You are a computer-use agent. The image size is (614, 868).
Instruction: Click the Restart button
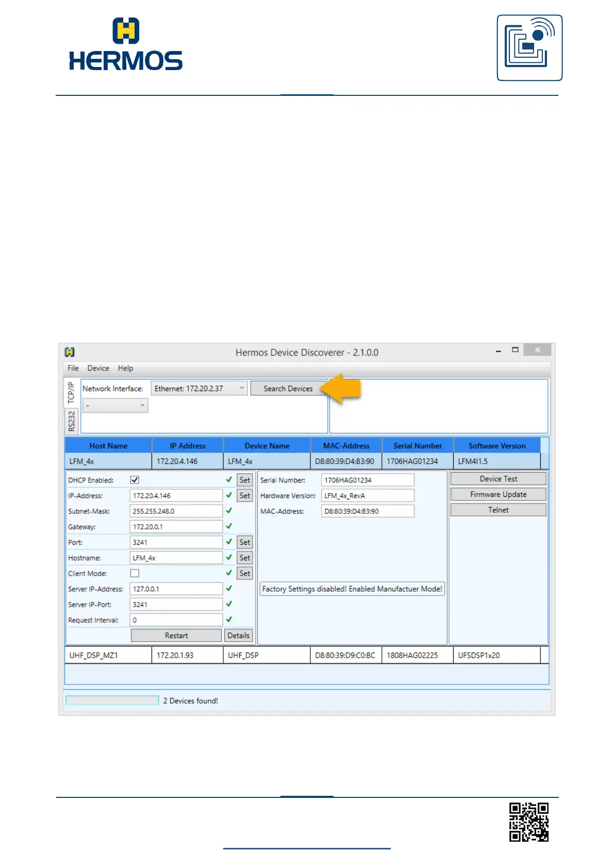pyautogui.click(x=176, y=636)
